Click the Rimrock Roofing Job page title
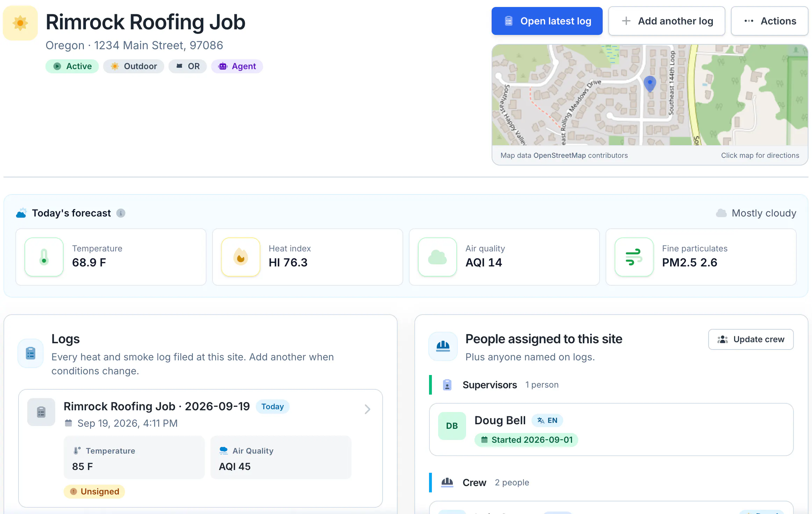812x514 pixels. coord(146,22)
